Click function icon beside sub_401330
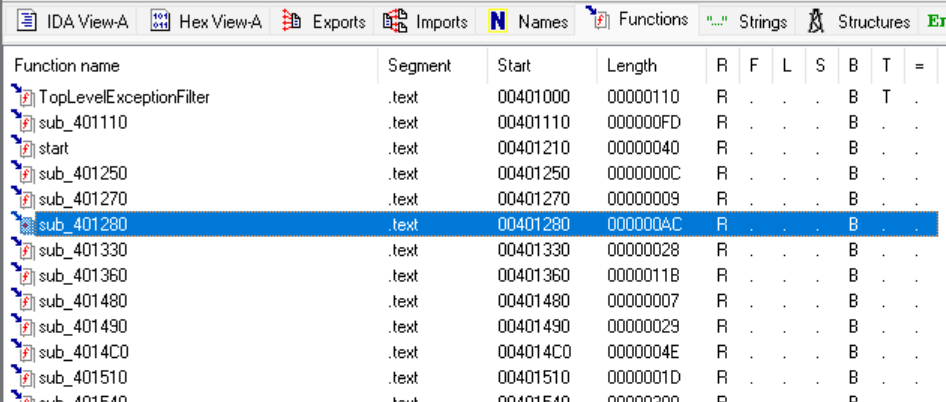Viewport: 946px width, 402px height. point(23,248)
